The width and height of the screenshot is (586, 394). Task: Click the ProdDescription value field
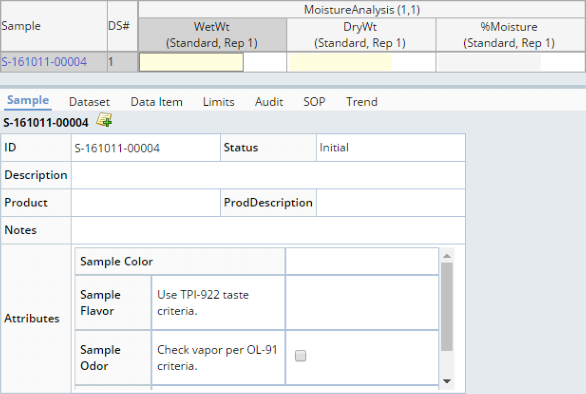tap(391, 203)
